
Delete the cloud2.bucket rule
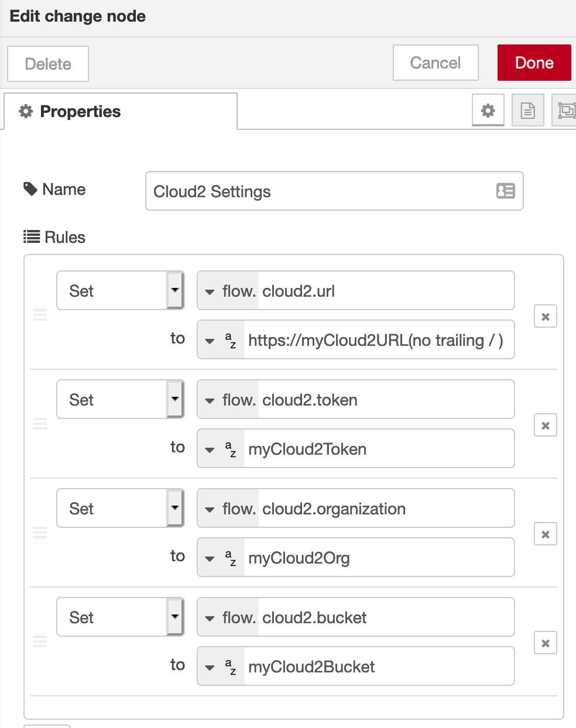pyautogui.click(x=545, y=643)
